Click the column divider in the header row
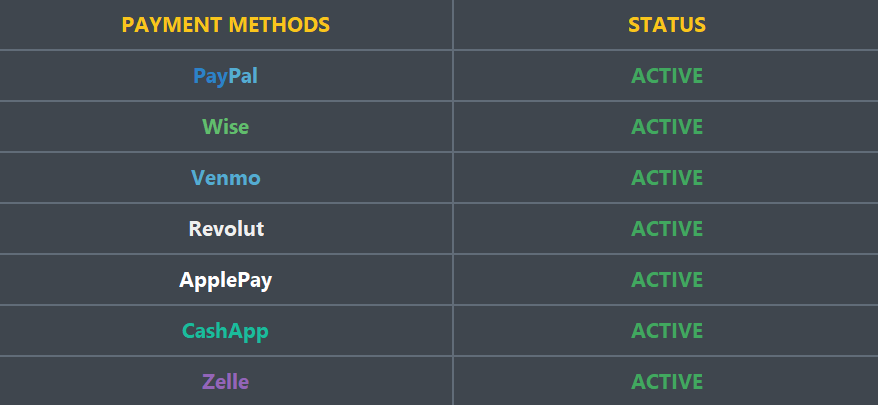Image resolution: width=878 pixels, height=405 pixels. (453, 25)
